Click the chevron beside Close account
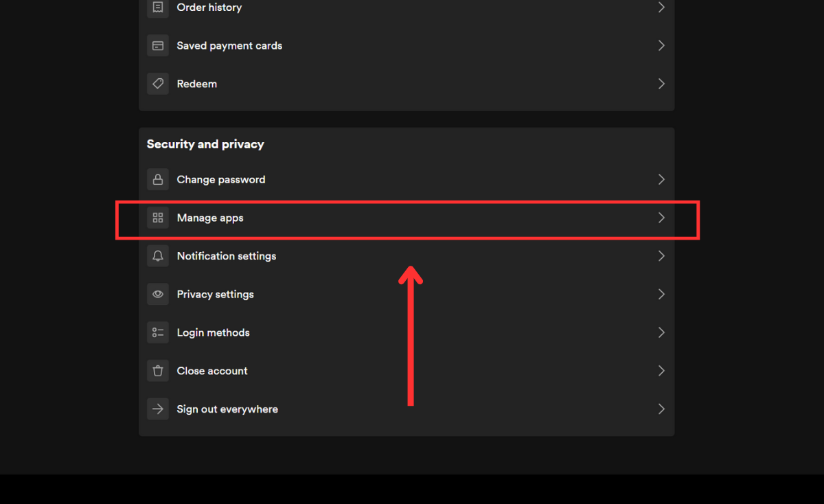 [x=661, y=371]
